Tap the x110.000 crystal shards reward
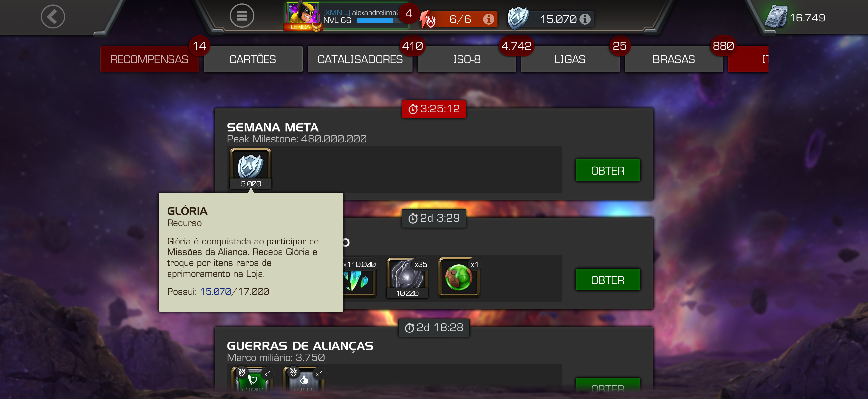Image resolution: width=868 pixels, height=399 pixels. point(359,278)
